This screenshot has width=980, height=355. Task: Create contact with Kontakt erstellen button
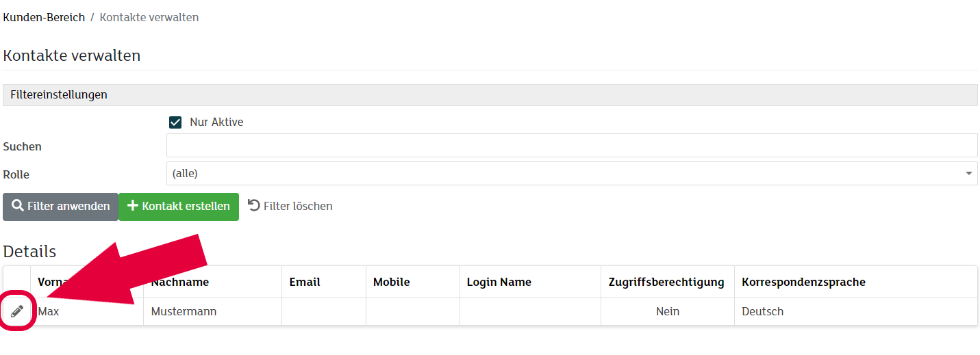[x=179, y=207]
